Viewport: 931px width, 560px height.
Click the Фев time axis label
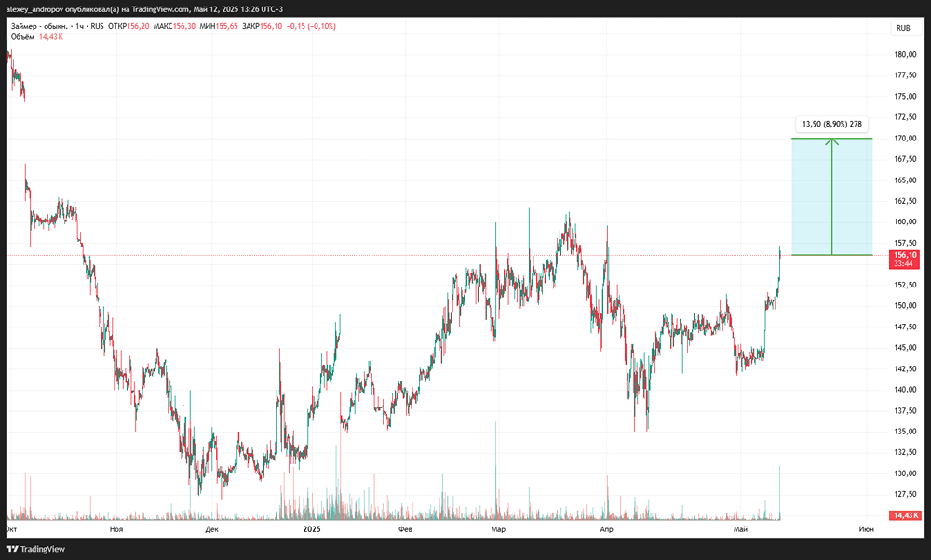405,529
